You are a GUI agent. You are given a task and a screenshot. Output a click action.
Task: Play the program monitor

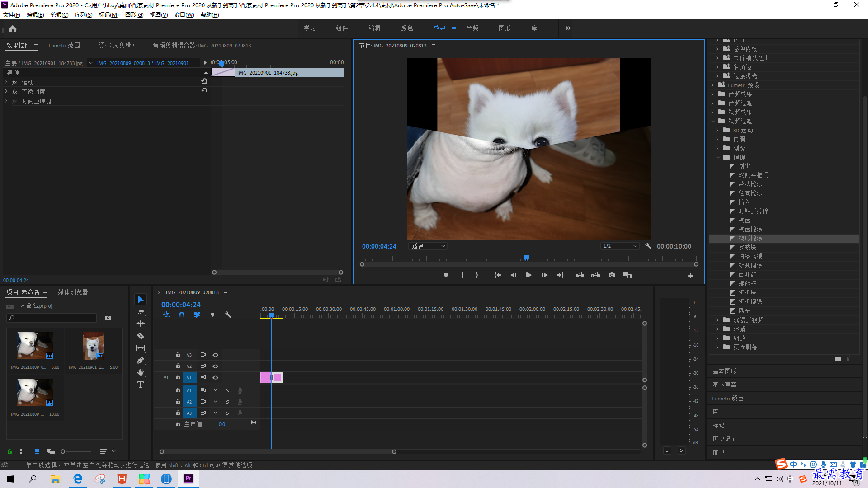point(528,275)
